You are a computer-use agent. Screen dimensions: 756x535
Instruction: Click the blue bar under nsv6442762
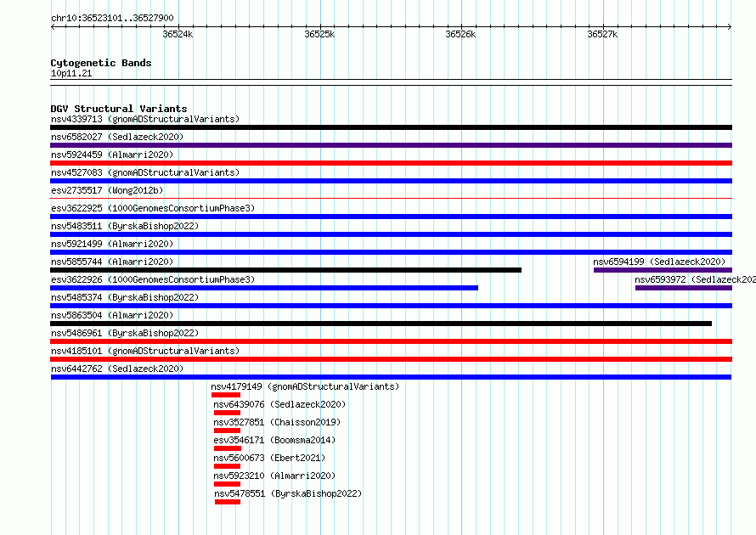click(x=391, y=377)
